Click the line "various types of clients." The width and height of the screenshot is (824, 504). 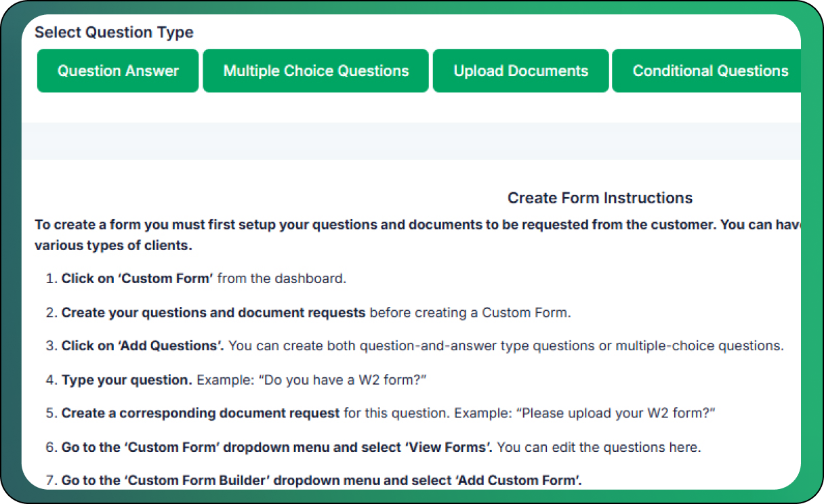pos(113,245)
